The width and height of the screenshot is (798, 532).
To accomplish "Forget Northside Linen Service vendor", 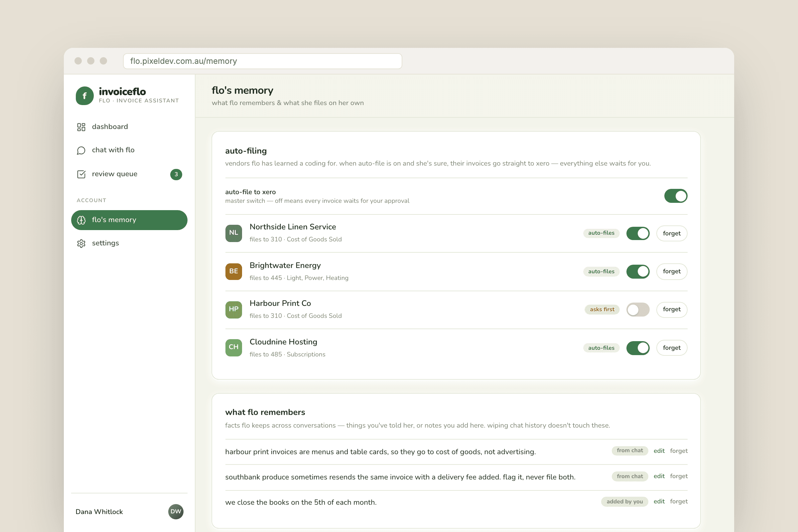I will (671, 233).
